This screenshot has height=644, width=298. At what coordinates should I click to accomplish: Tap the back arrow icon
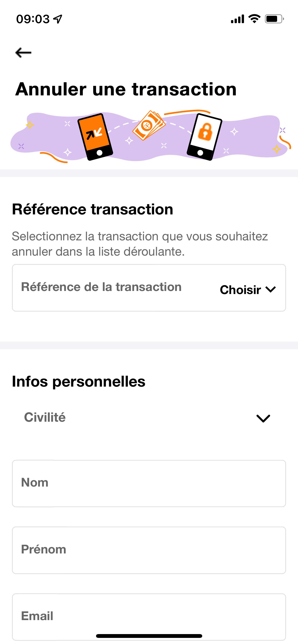pyautogui.click(x=23, y=53)
